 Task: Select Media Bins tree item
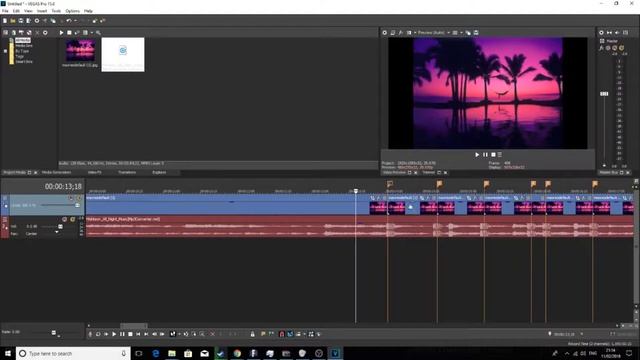(x=24, y=46)
